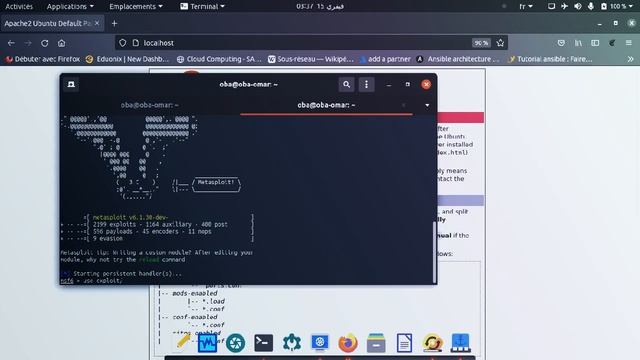Click the Metasploit speech bubble label

pos(216,182)
